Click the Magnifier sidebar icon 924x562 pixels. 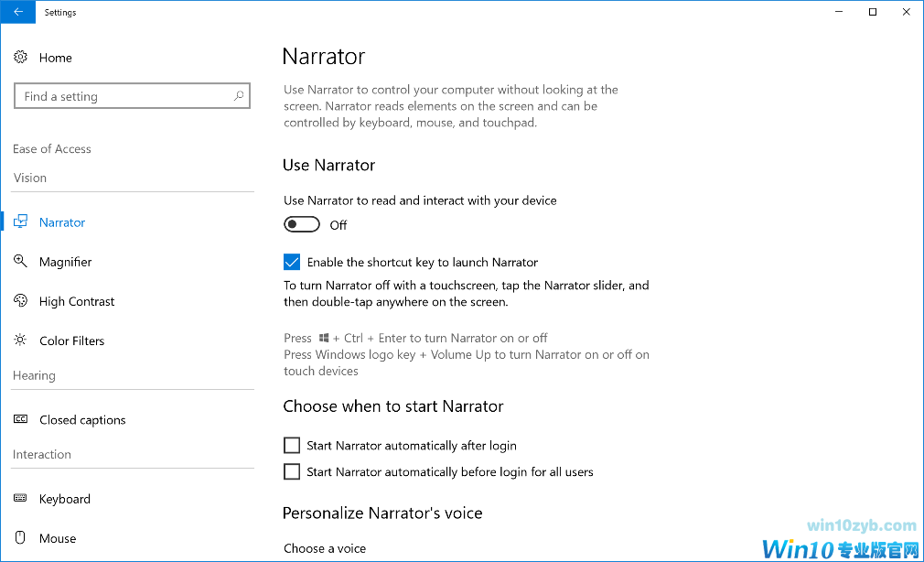pos(20,262)
